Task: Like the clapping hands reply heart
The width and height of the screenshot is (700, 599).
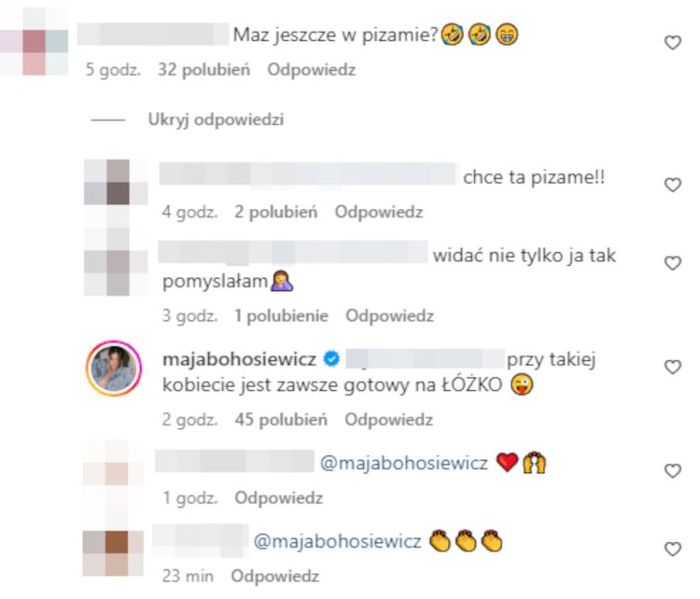Action: (672, 549)
